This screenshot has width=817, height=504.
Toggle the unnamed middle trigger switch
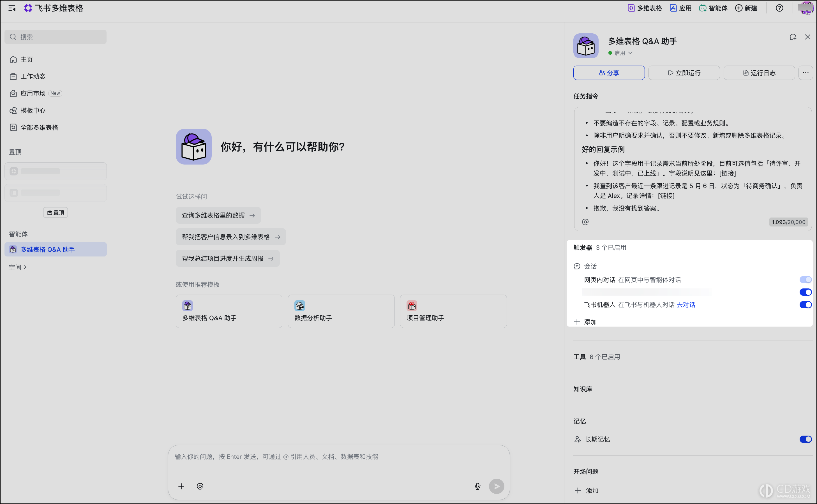point(806,292)
